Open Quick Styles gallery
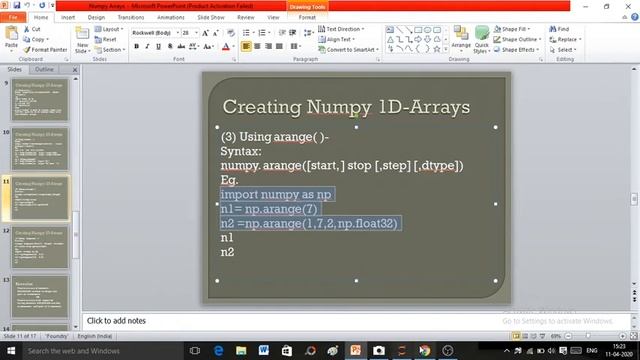Screen dimensions: 640x360 click(x=482, y=39)
